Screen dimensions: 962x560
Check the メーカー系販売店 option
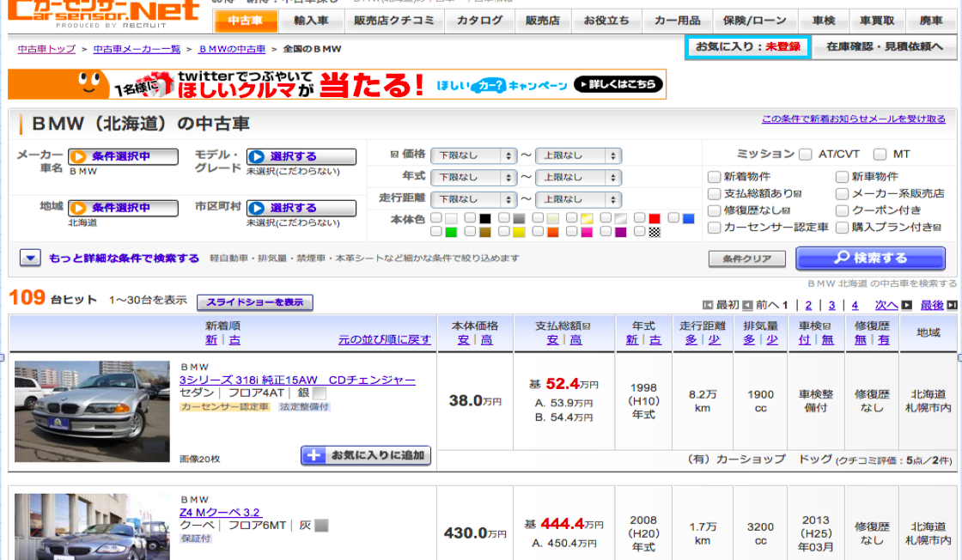(x=842, y=194)
